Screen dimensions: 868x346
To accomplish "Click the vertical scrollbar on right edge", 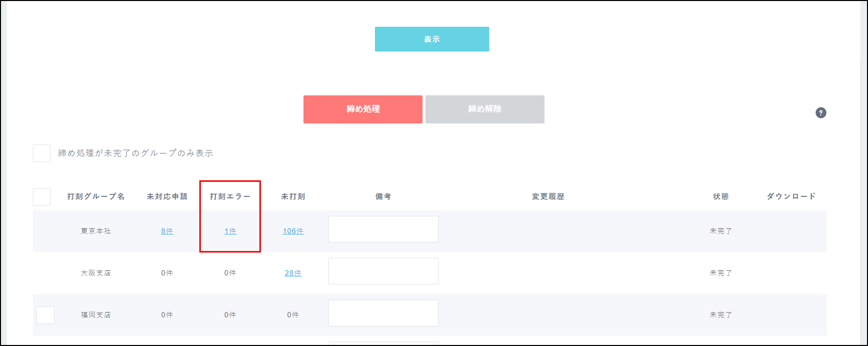I will pyautogui.click(x=863, y=172).
